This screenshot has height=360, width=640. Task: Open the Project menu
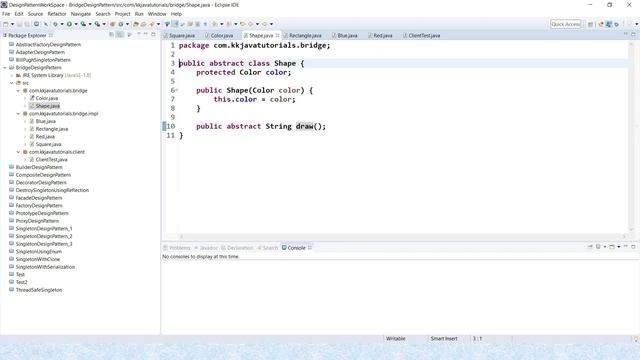(x=122, y=14)
